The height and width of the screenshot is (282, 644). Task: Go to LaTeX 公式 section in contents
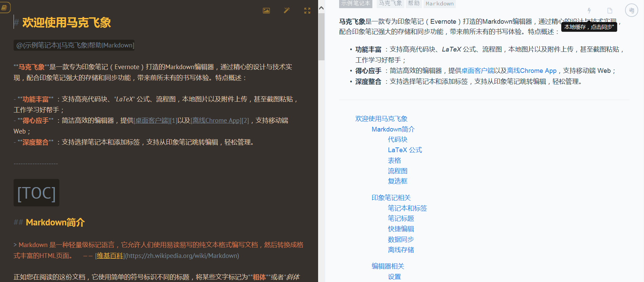coord(405,150)
